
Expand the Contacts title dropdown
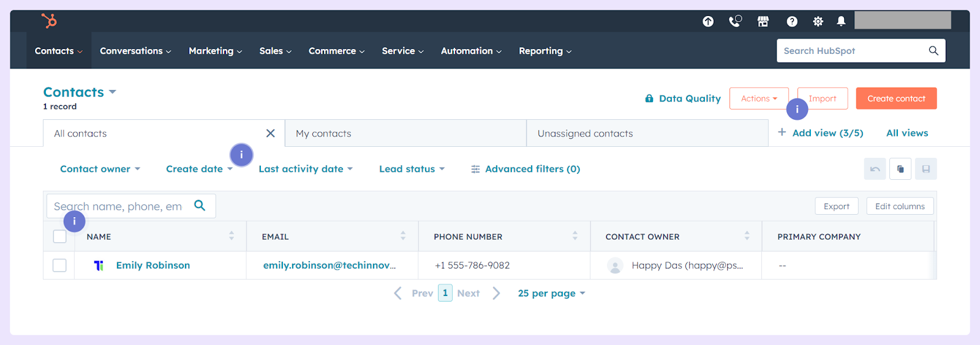(x=113, y=92)
